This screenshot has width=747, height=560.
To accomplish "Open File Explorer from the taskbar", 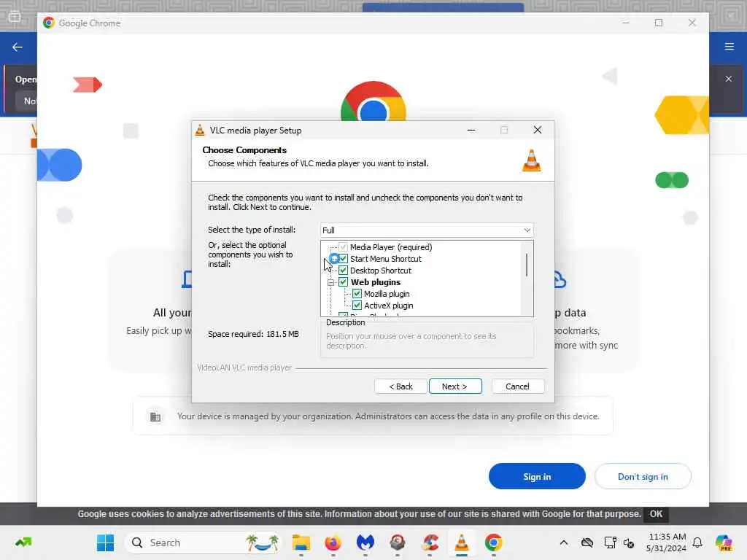I will [x=301, y=542].
